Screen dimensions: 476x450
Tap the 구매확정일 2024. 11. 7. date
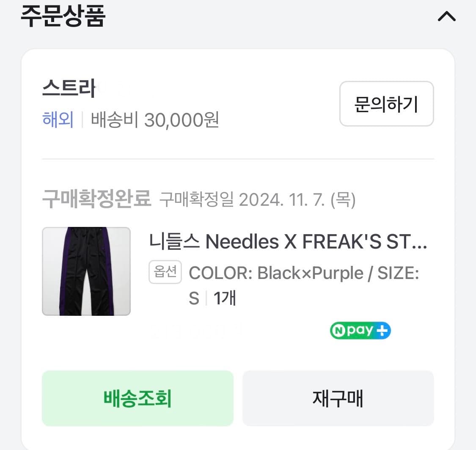tap(257, 199)
